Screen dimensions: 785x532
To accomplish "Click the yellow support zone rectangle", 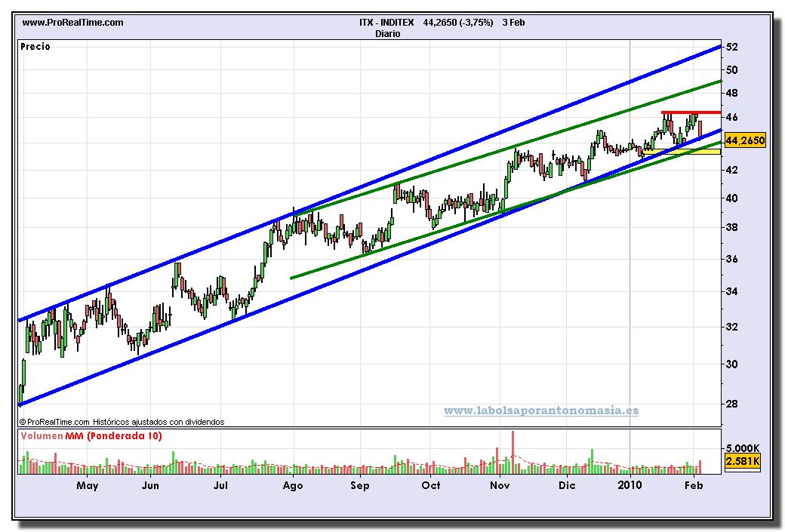I will pos(682,151).
